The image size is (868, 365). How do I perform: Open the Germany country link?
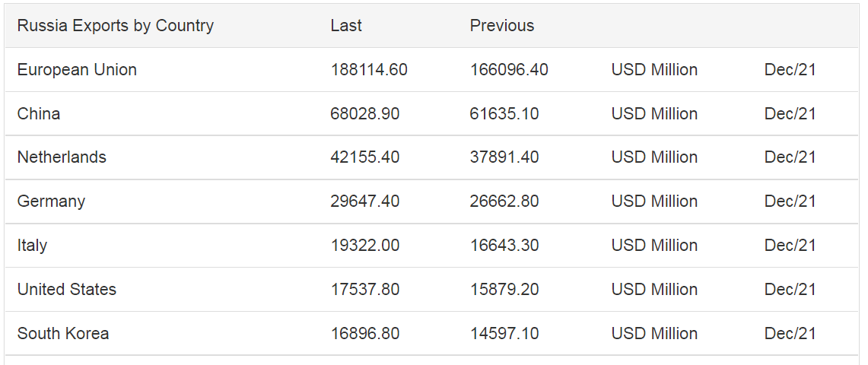click(51, 202)
